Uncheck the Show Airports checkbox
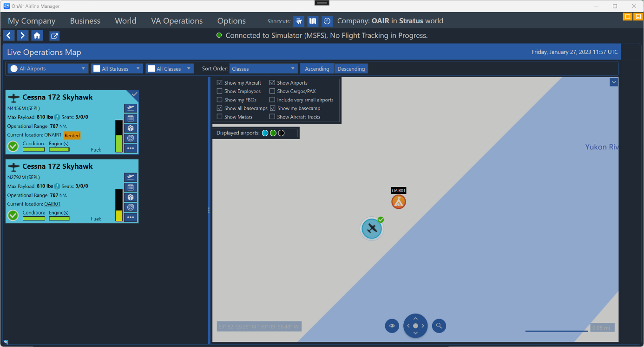The width and height of the screenshot is (644, 347). pyautogui.click(x=273, y=83)
